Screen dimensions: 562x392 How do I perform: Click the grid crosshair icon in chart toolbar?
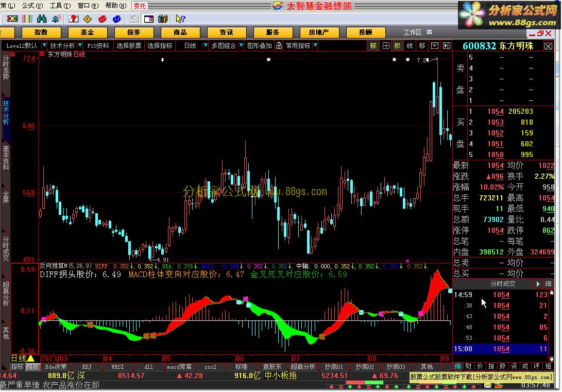(x=386, y=45)
